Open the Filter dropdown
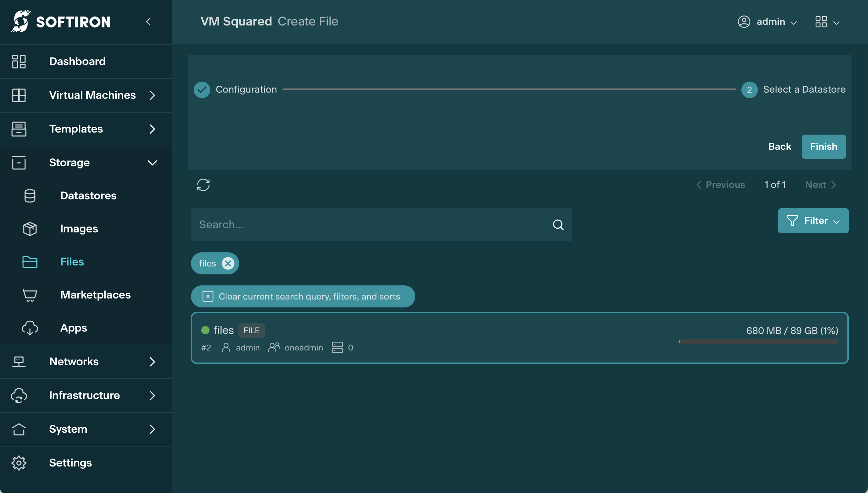Image resolution: width=868 pixels, height=493 pixels. (813, 221)
